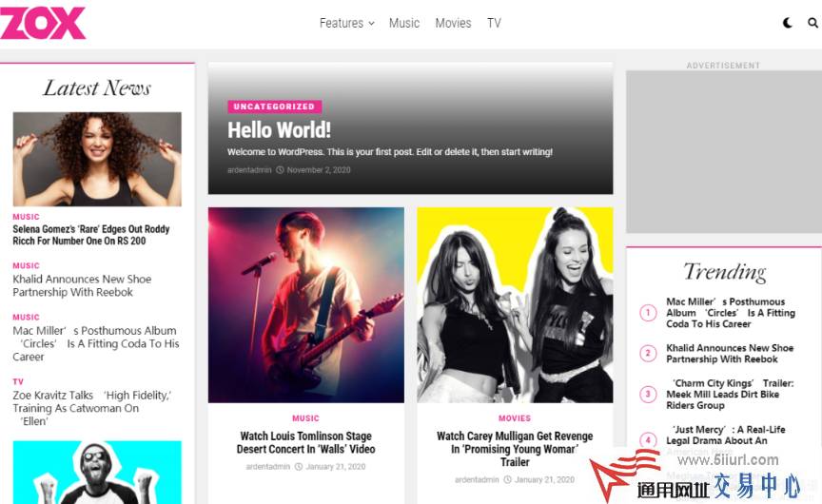Click the clock icon beside the Louis Tomlinson date
822x504 pixels.
point(299,466)
